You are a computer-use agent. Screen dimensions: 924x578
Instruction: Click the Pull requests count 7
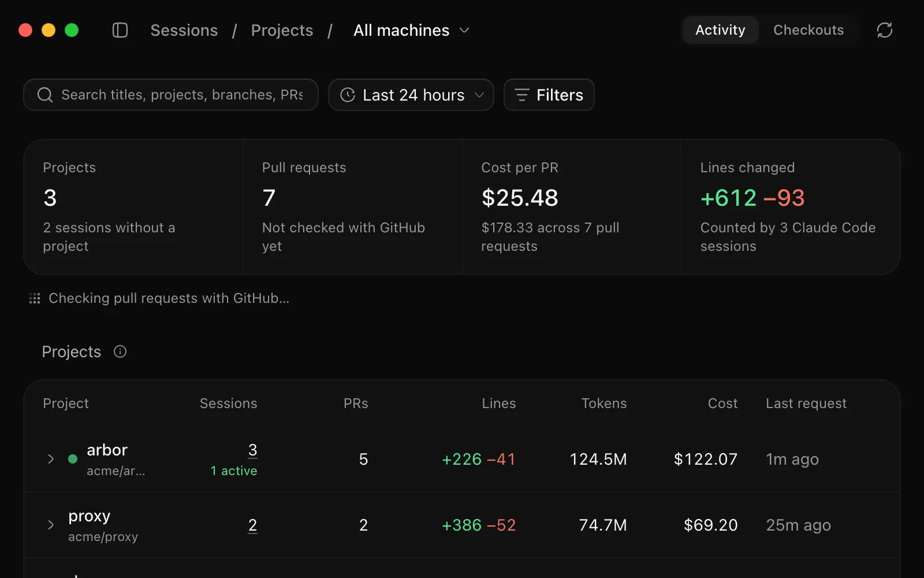269,198
